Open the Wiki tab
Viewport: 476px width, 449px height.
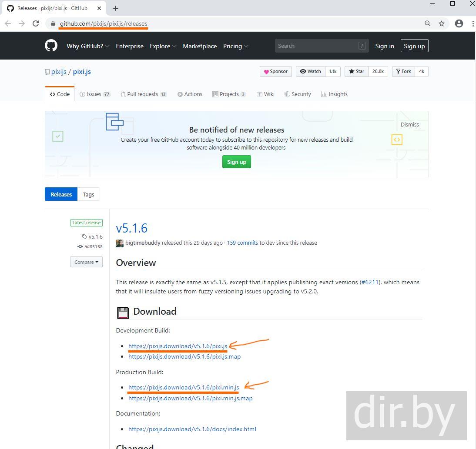(x=265, y=94)
